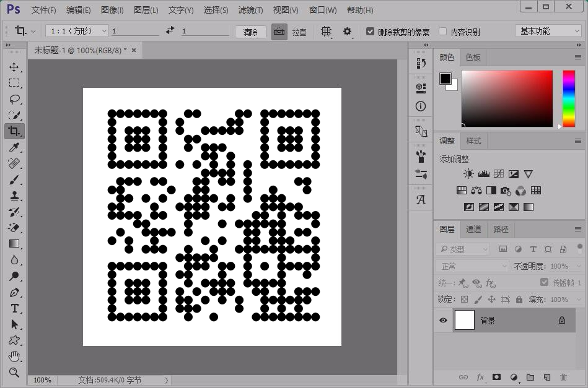
Task: Select the Eyedropper tool
Action: [x=14, y=147]
